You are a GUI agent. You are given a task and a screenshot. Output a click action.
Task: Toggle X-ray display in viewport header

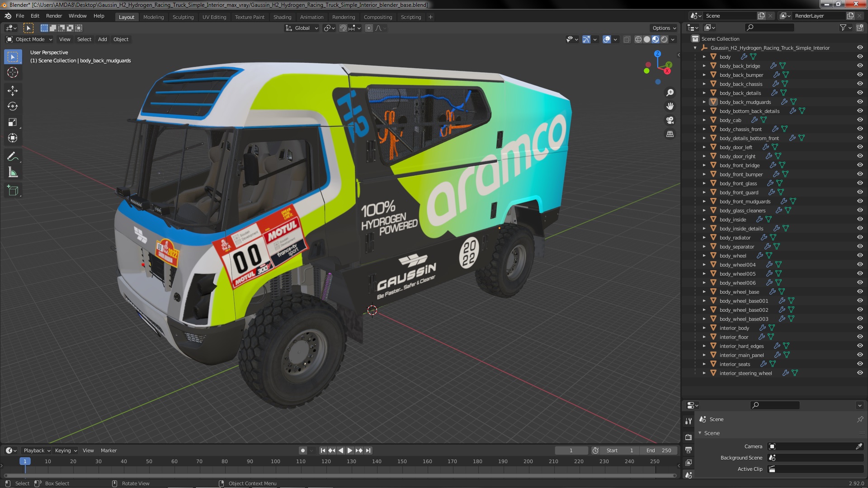627,40
